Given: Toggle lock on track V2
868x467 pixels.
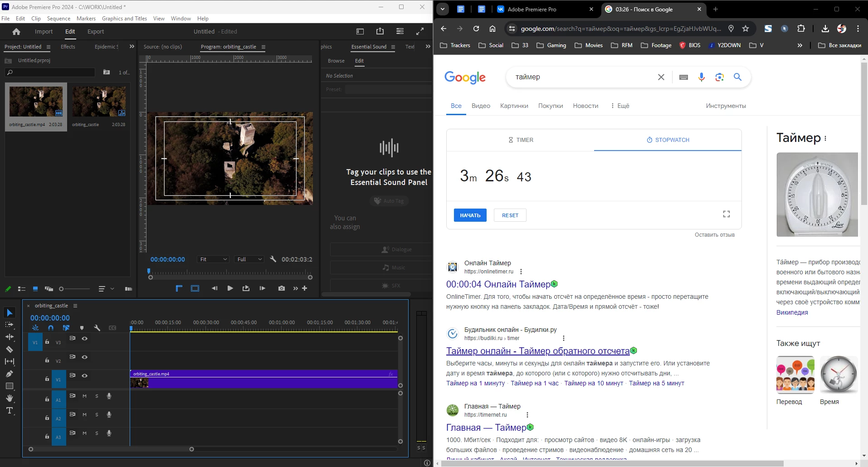Looking at the screenshot, I should (47, 360).
